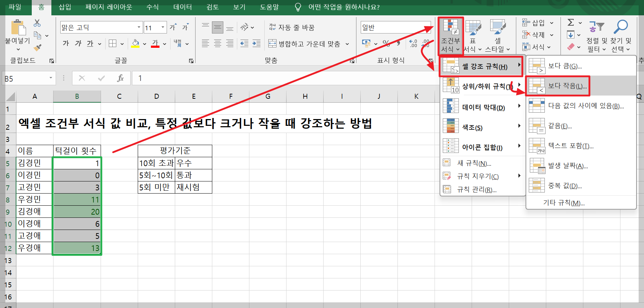Click the Fill down arrow icon

(571, 35)
